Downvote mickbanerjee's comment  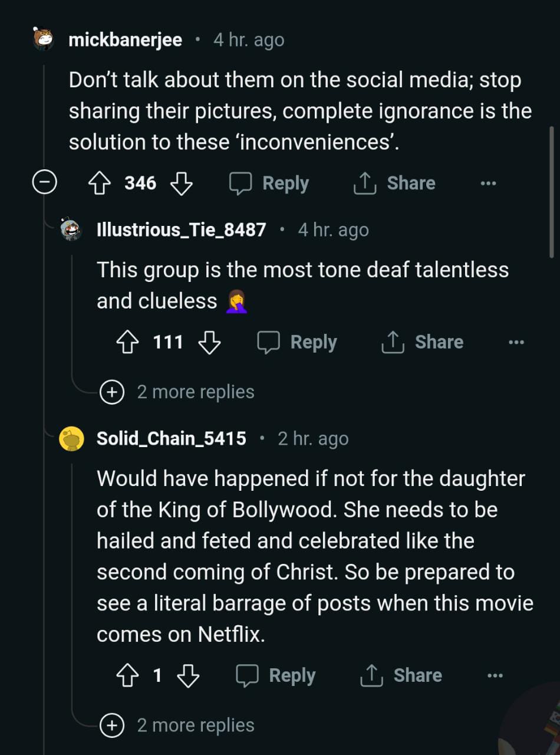click(181, 183)
